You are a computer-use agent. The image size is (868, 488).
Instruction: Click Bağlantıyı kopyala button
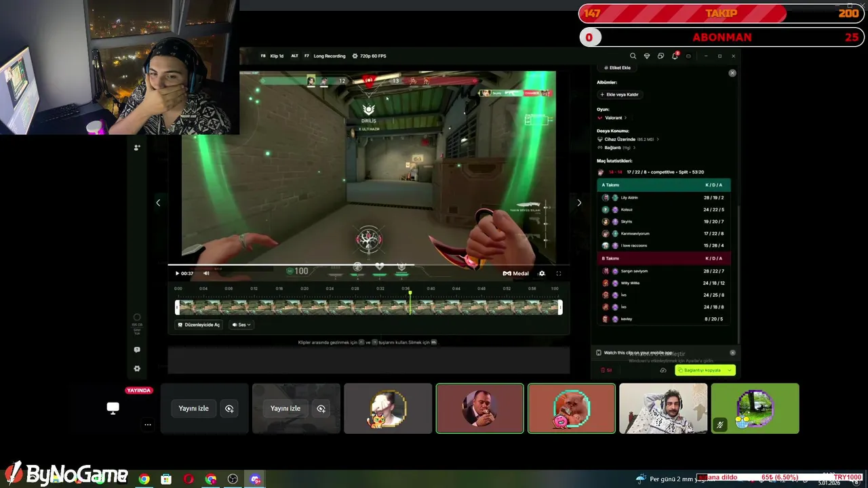700,370
